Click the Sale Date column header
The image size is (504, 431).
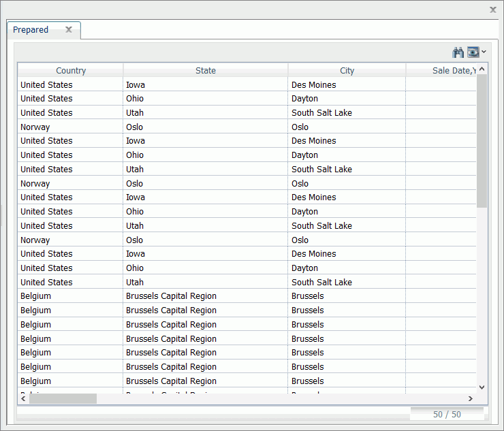coord(441,70)
